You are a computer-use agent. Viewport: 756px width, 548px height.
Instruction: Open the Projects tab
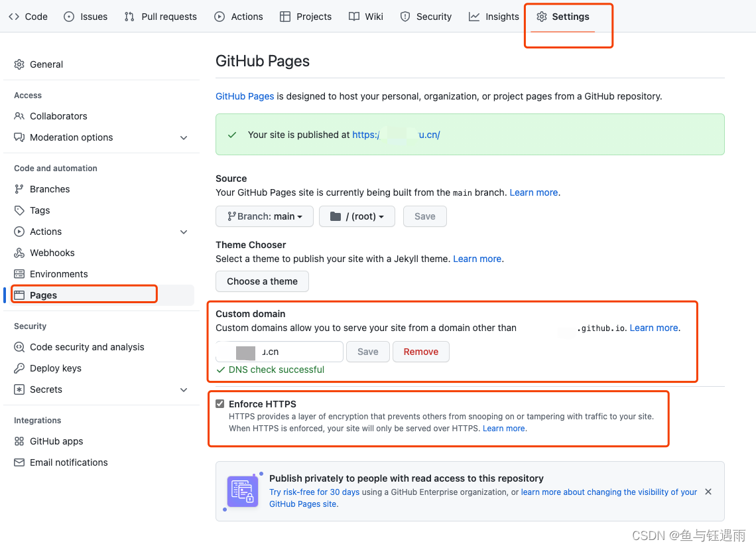click(x=306, y=17)
